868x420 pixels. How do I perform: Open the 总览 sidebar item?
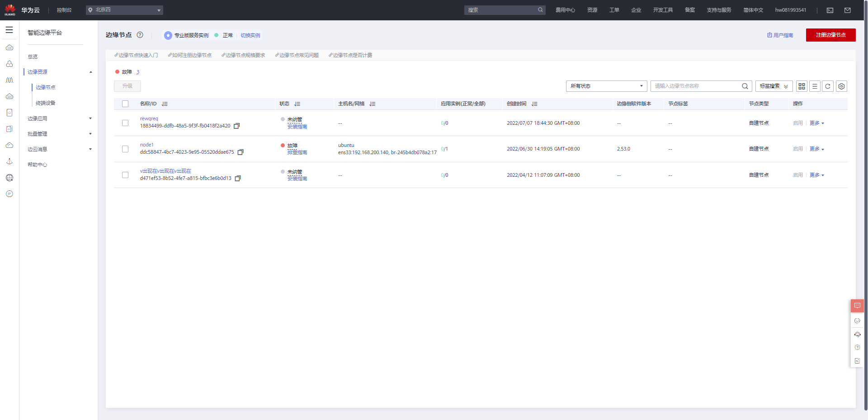pos(33,57)
